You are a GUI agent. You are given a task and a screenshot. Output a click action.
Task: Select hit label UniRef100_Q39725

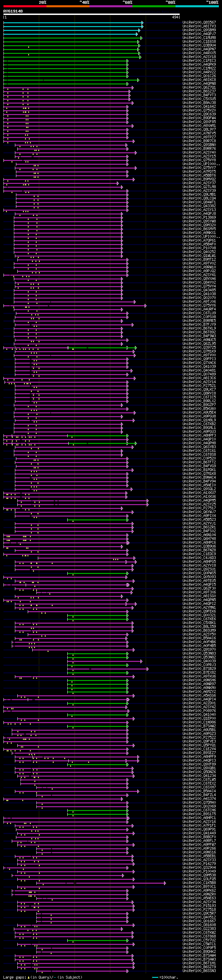(199, 347)
